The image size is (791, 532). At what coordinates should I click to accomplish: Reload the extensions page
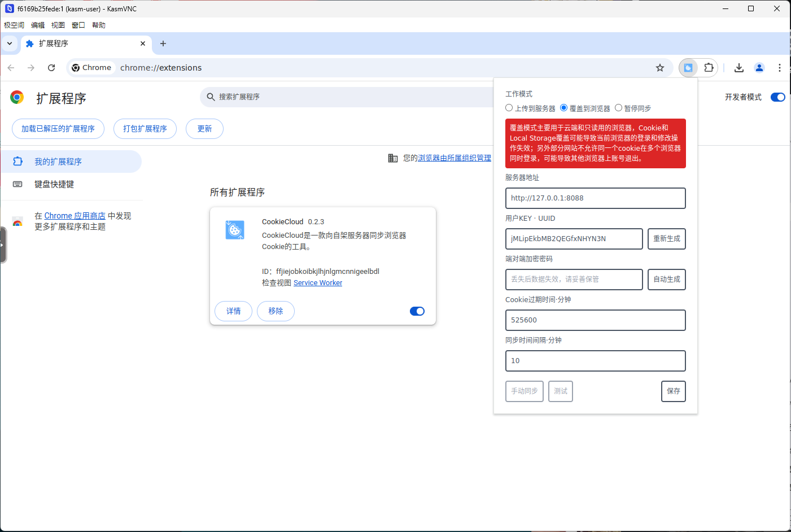click(x=51, y=68)
